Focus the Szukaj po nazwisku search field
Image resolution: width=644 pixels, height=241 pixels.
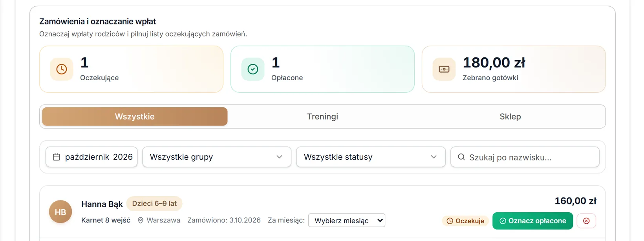point(525,157)
